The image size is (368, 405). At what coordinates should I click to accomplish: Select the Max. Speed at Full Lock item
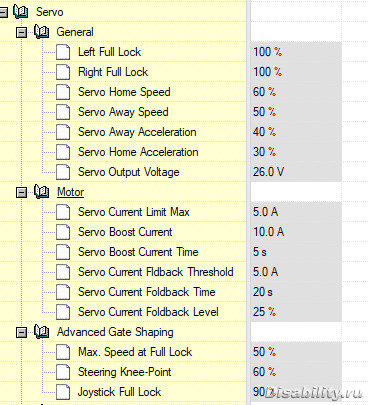pyautogui.click(x=135, y=352)
